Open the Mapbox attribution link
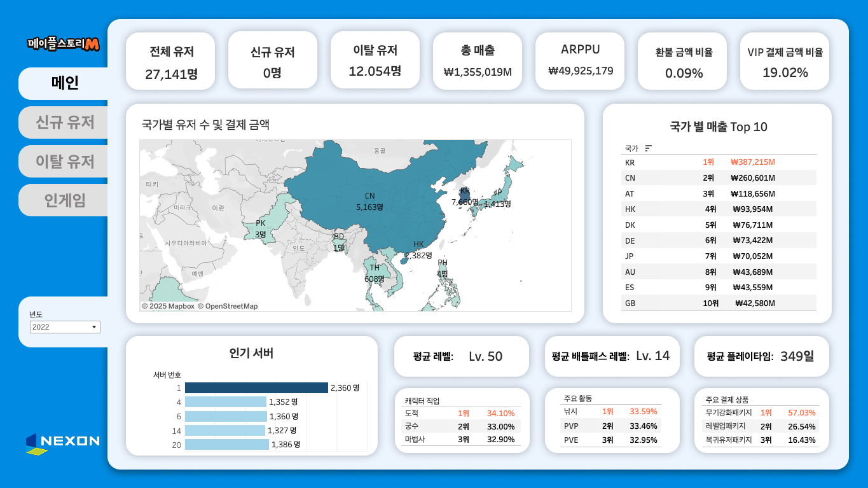 click(168, 306)
